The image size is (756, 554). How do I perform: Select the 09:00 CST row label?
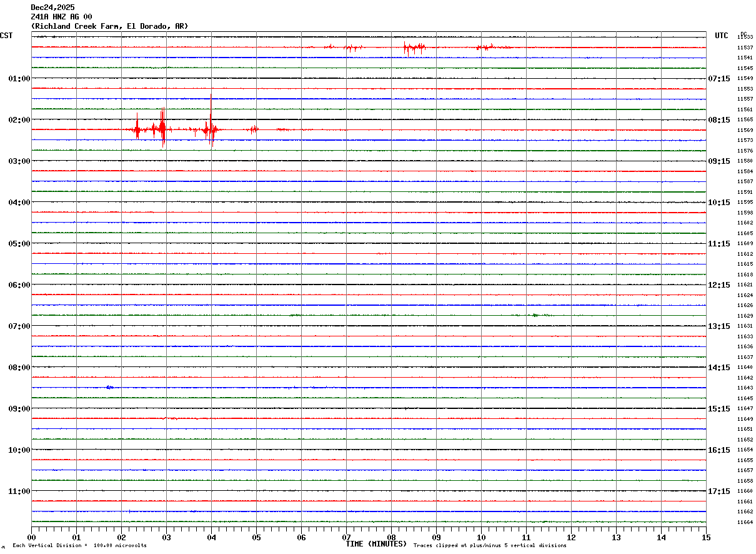point(19,409)
